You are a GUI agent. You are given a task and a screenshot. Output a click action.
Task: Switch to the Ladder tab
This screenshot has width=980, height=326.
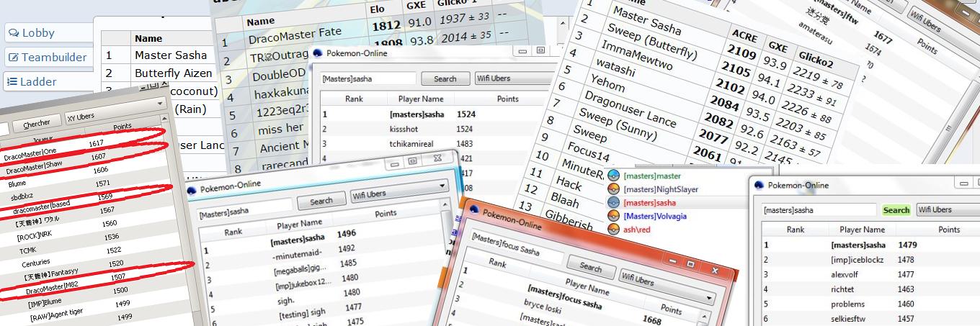48,82
